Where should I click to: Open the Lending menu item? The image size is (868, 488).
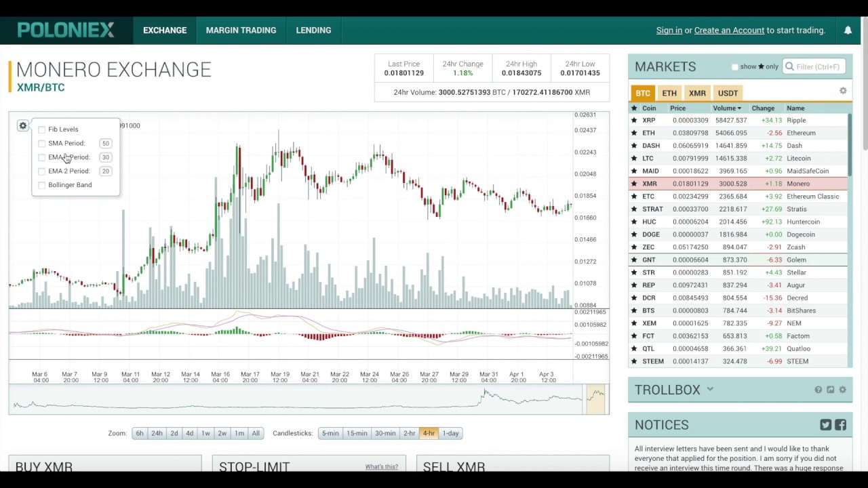pyautogui.click(x=313, y=30)
